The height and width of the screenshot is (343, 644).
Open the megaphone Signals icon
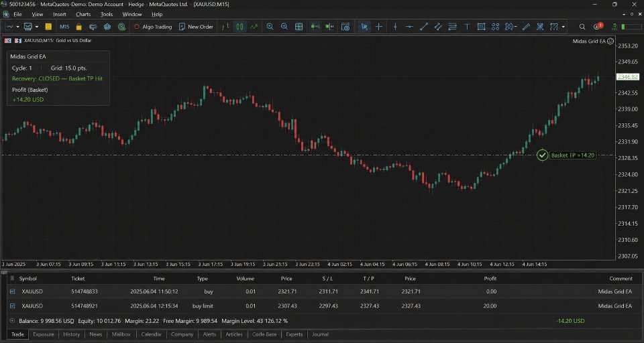tap(93, 27)
